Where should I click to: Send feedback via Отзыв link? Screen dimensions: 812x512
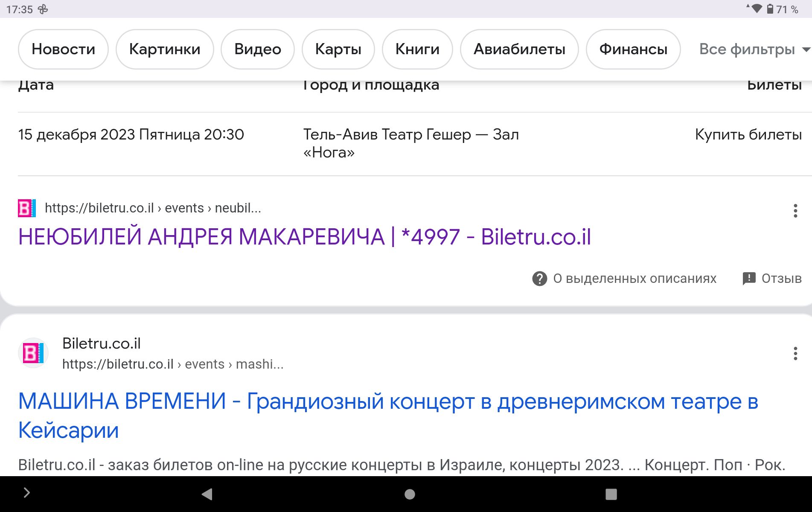pos(782,279)
